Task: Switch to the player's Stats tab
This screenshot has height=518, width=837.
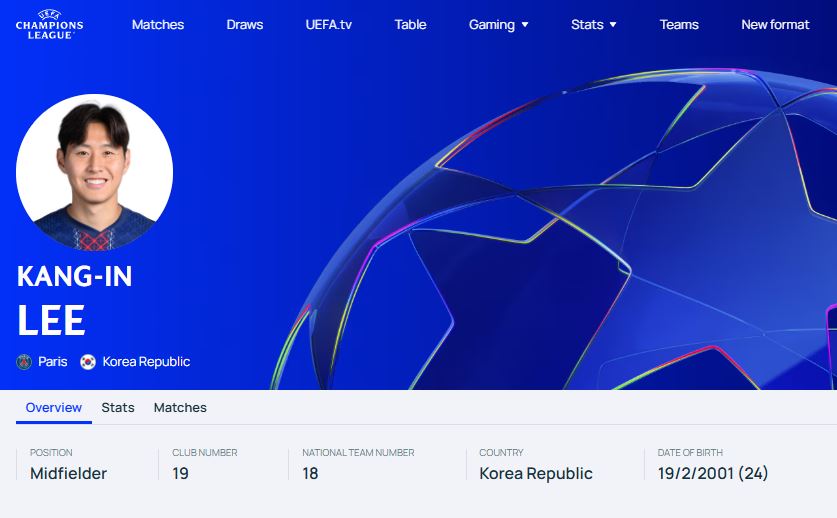Action: (x=118, y=407)
